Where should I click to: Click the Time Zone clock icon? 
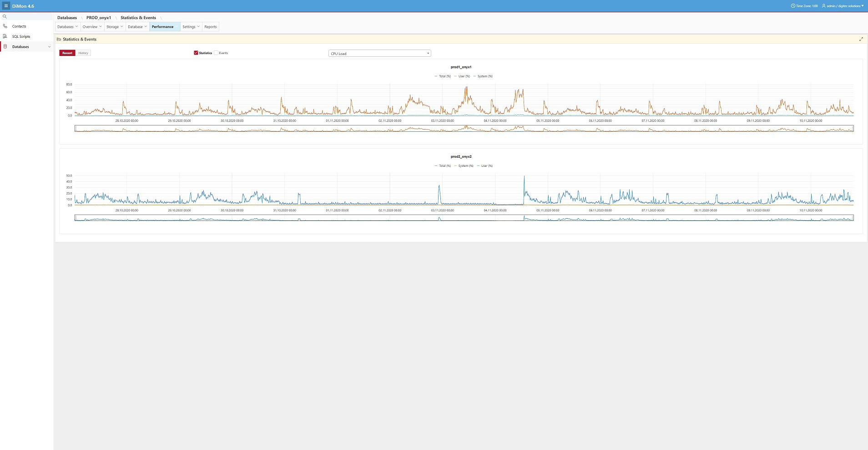(x=793, y=6)
